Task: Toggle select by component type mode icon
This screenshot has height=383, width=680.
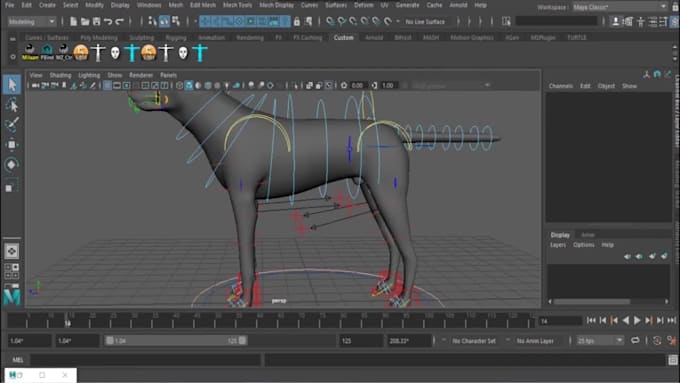Action: pyautogui.click(x=176, y=21)
